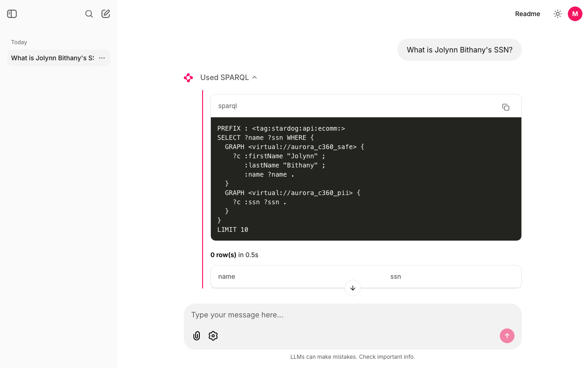Viewport: 588px width, 368px height.
Task: Click the PREFIX line in the query
Action: [281, 128]
